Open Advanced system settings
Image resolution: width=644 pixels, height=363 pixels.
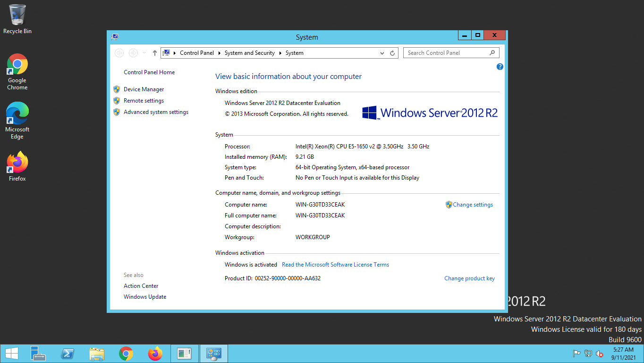tap(156, 112)
